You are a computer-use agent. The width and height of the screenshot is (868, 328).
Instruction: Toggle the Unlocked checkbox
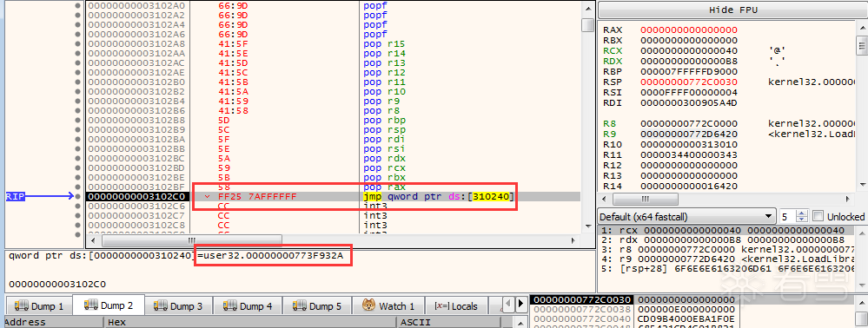pyautogui.click(x=818, y=216)
